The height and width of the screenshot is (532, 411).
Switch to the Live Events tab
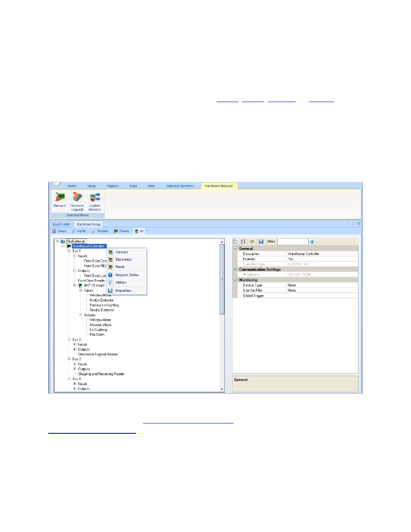click(x=61, y=224)
